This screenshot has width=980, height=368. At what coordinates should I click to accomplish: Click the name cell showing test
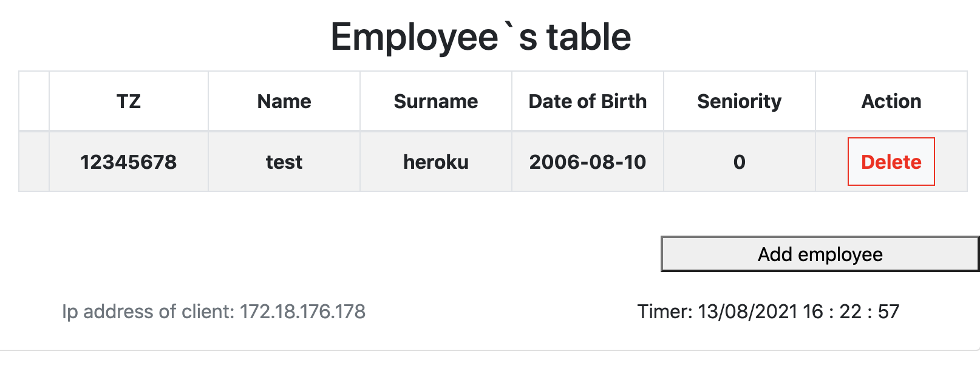point(283,162)
